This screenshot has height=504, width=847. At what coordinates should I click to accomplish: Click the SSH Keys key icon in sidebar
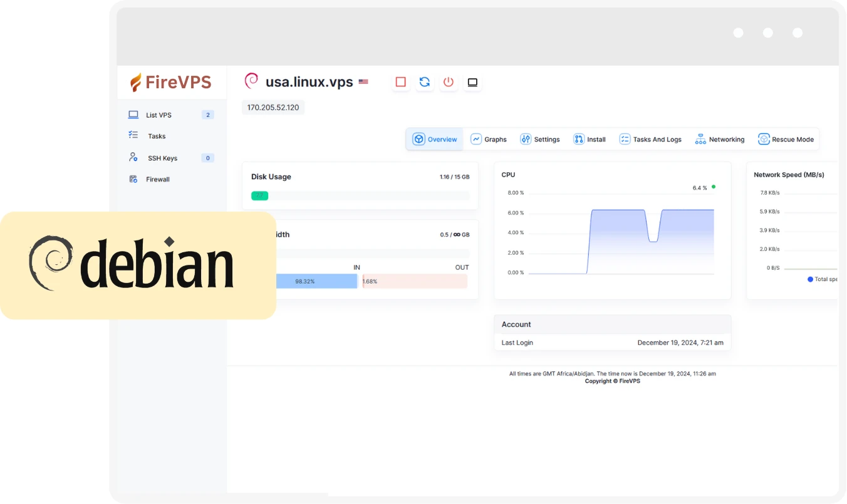coord(132,157)
